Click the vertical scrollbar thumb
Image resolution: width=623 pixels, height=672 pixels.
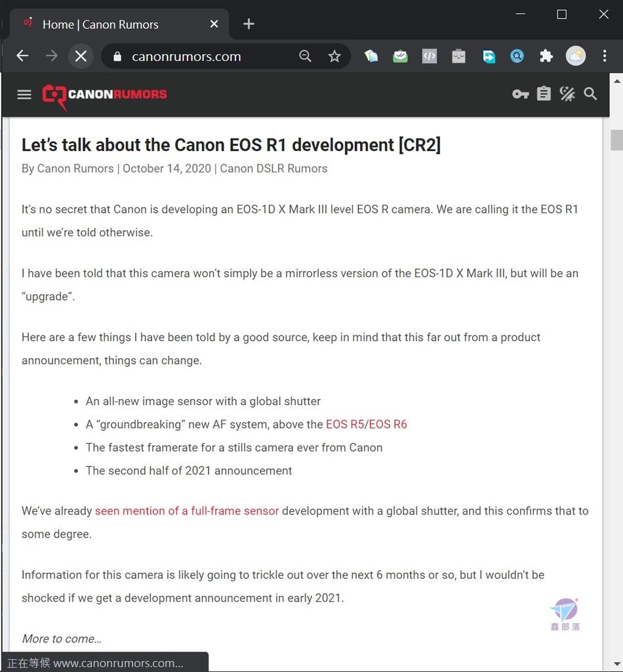616,140
